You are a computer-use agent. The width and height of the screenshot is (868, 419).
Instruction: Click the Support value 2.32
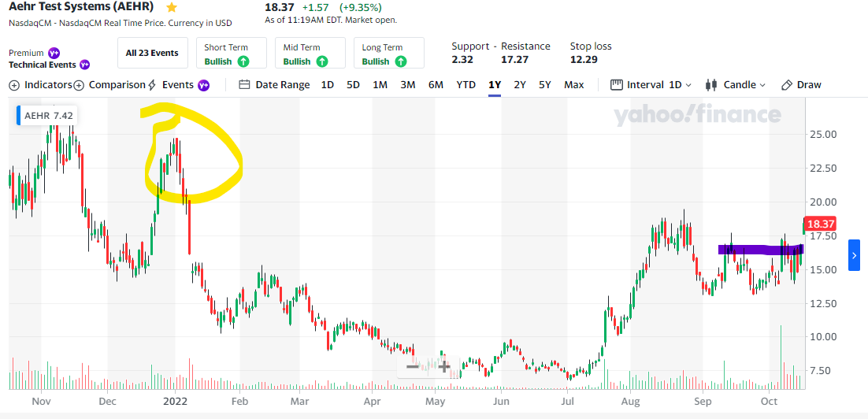(462, 59)
